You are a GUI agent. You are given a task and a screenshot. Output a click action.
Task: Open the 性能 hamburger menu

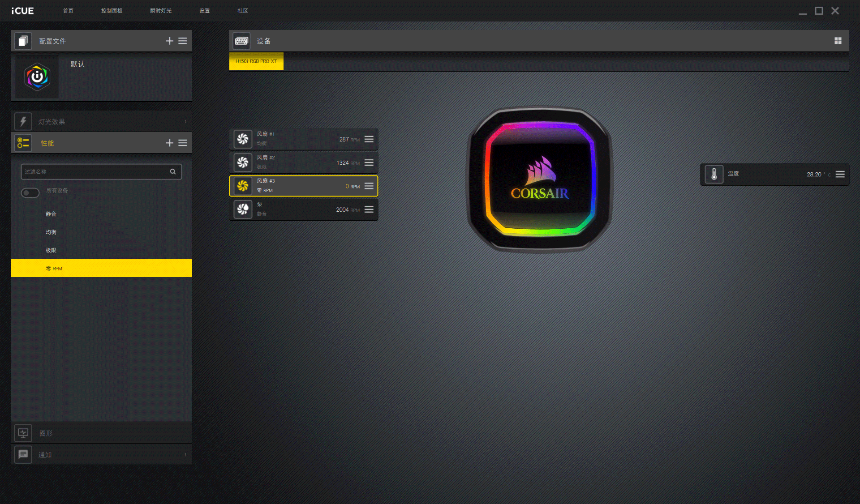tap(183, 143)
